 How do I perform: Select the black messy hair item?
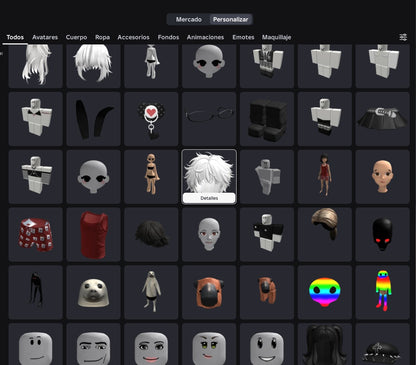tap(151, 234)
